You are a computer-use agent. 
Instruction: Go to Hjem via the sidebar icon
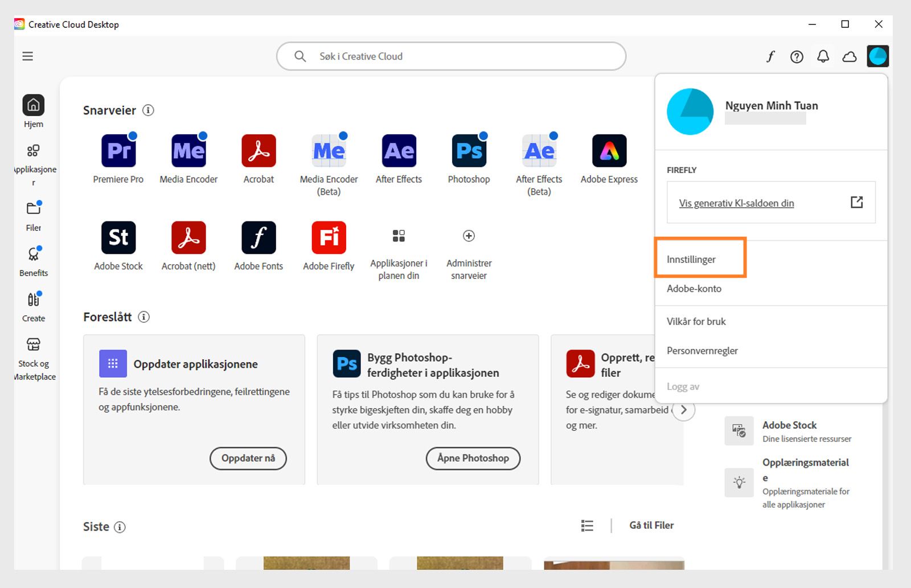click(x=34, y=105)
